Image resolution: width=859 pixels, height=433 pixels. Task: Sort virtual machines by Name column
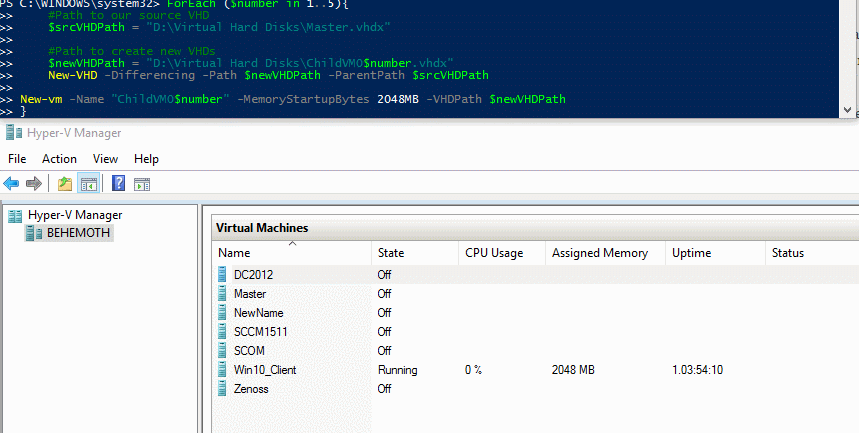coord(234,253)
